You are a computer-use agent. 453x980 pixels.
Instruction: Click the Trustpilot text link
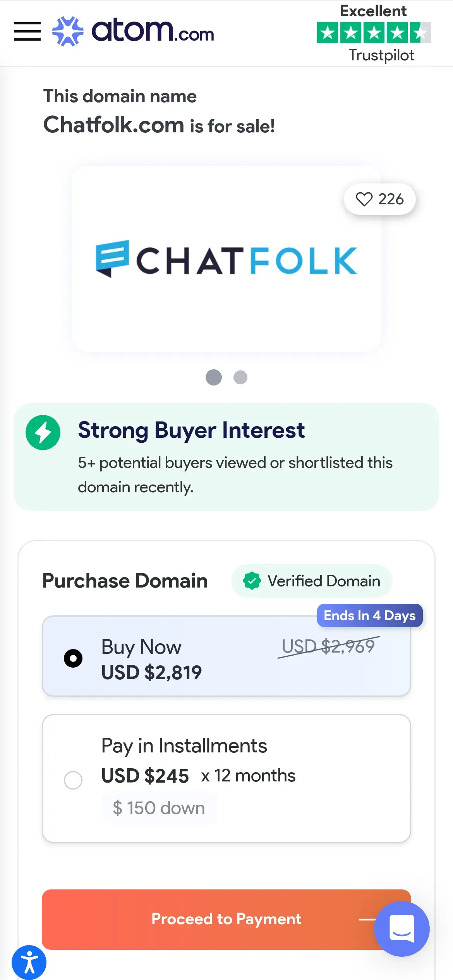pyautogui.click(x=381, y=55)
